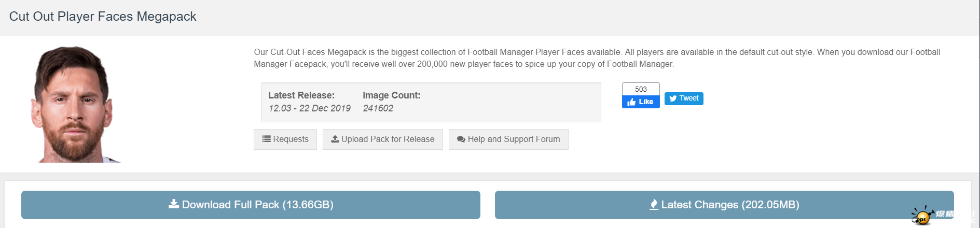Tweet about this facepack

[684, 98]
